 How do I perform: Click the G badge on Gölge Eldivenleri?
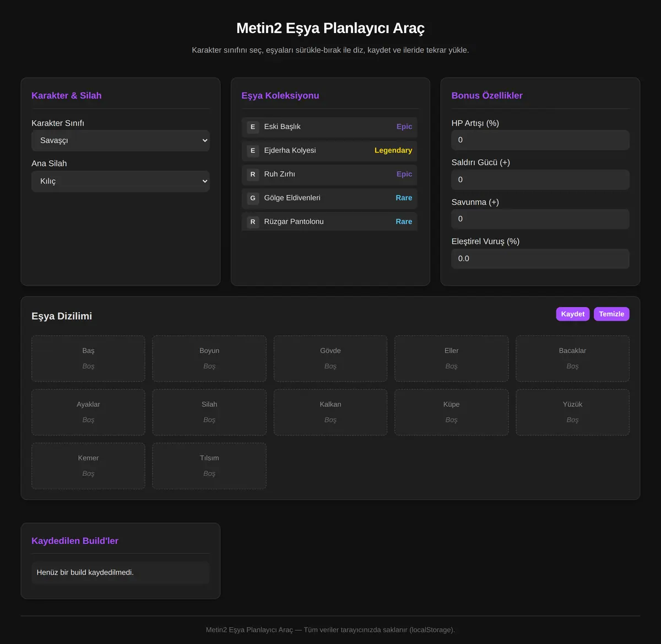(253, 198)
